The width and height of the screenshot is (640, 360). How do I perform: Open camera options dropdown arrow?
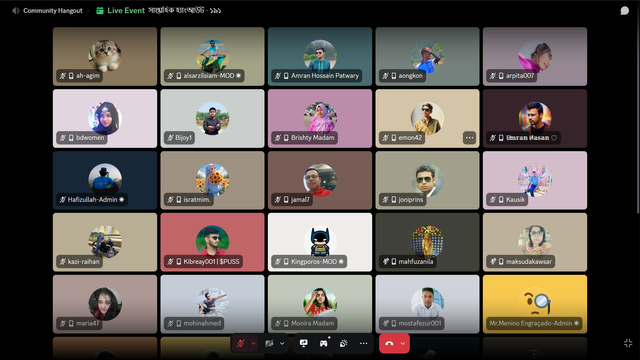click(282, 344)
